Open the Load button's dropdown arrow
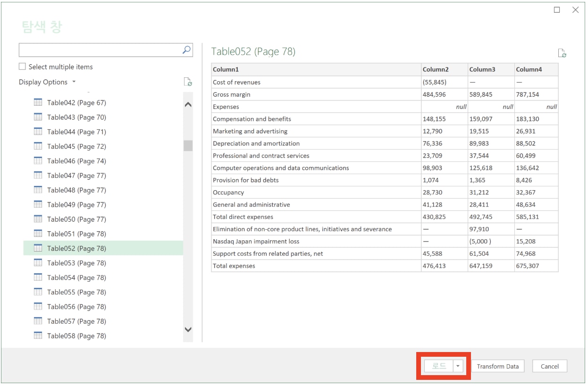Screen dimensions: 588x386 point(458,366)
